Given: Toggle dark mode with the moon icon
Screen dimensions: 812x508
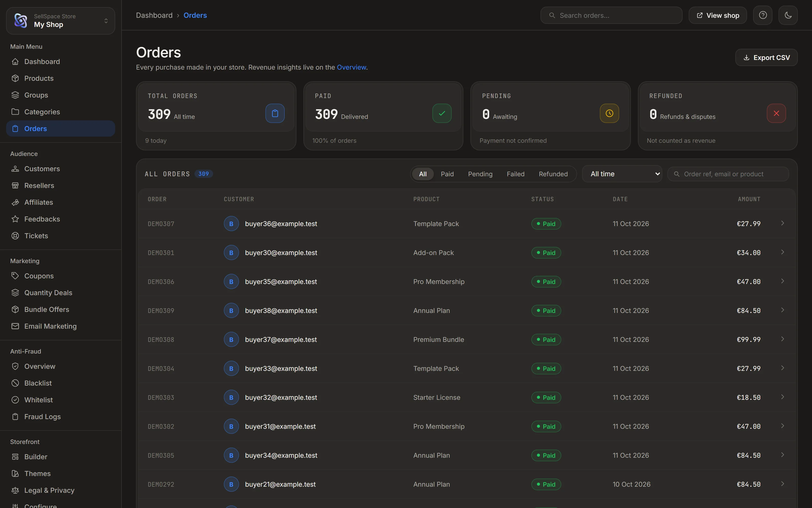Looking at the screenshot, I should (x=788, y=15).
